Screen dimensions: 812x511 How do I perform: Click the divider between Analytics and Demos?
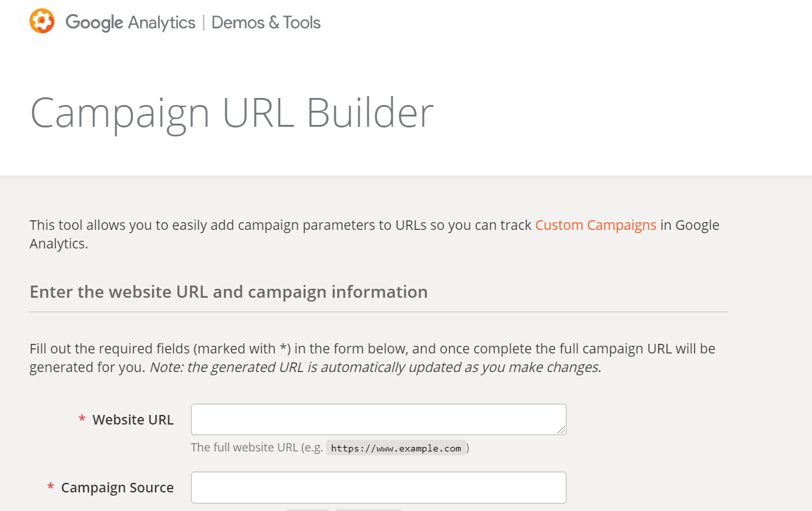[x=203, y=22]
